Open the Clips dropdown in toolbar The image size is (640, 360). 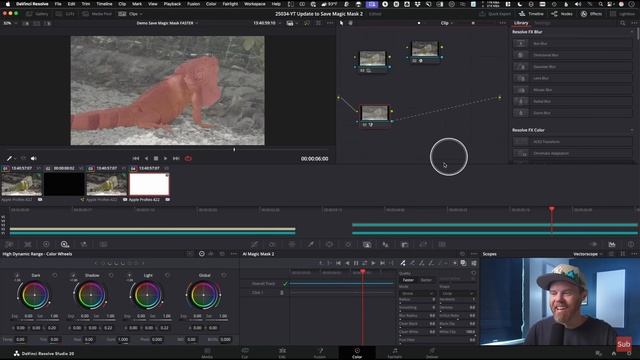click(131, 14)
